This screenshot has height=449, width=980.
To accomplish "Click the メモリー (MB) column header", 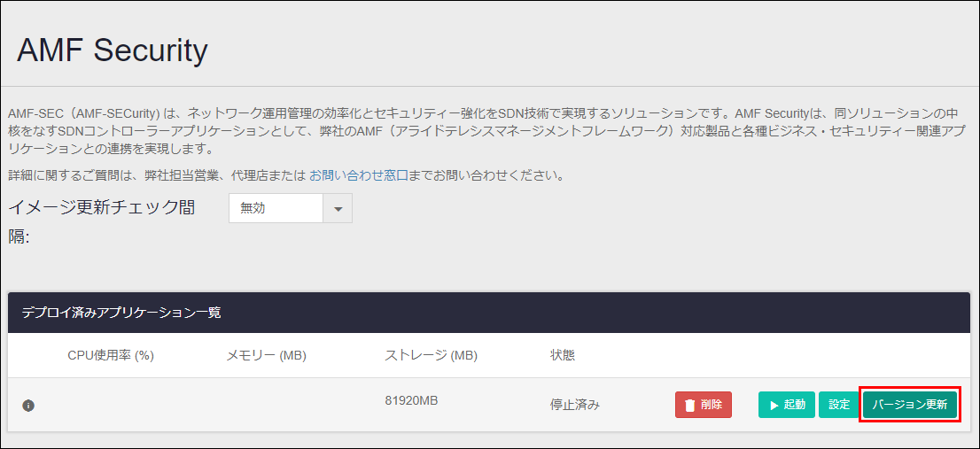I will pyautogui.click(x=266, y=355).
